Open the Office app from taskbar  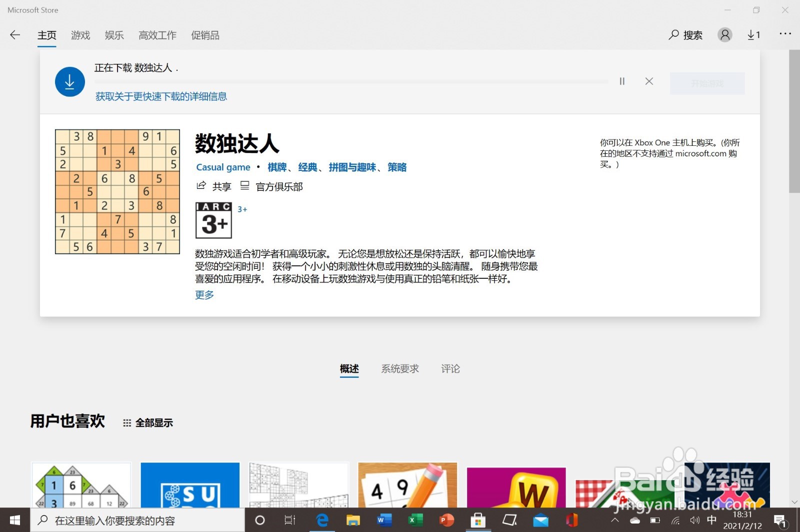tap(571, 521)
